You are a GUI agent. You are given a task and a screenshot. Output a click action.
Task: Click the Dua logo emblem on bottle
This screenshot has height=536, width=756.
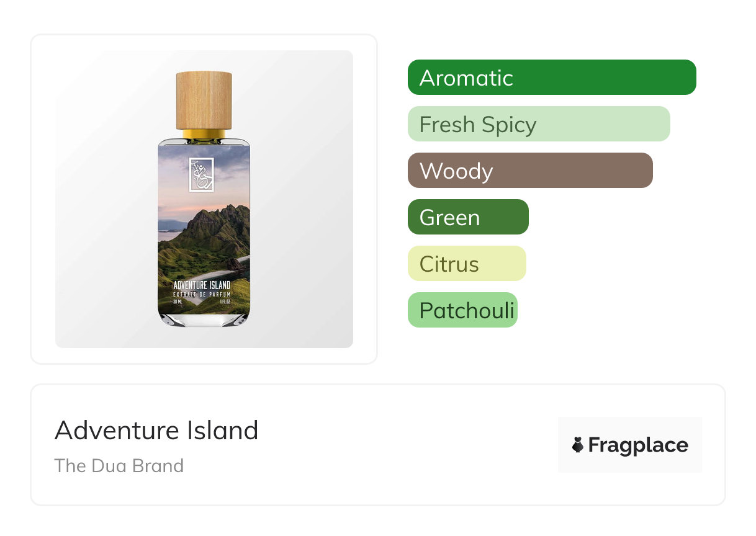tap(201, 175)
